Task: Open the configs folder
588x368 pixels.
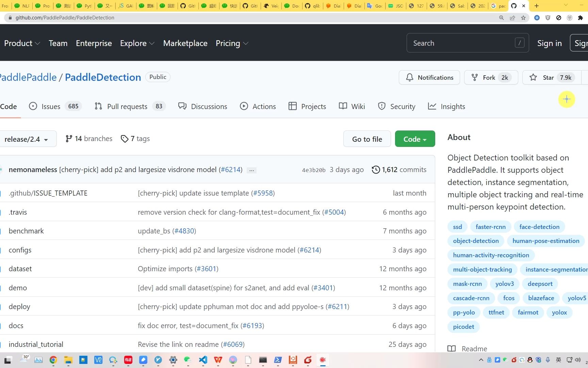Action: 20,250
